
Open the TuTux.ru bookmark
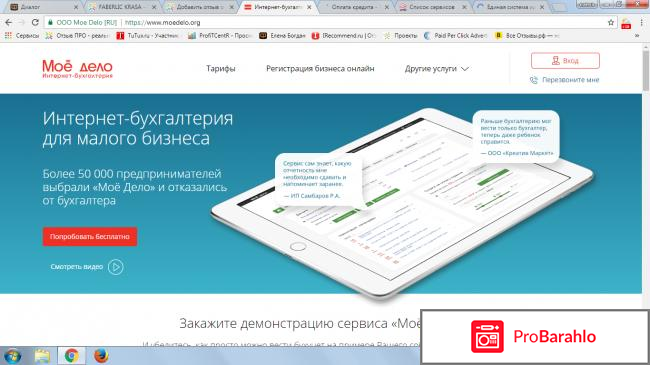pos(147,36)
